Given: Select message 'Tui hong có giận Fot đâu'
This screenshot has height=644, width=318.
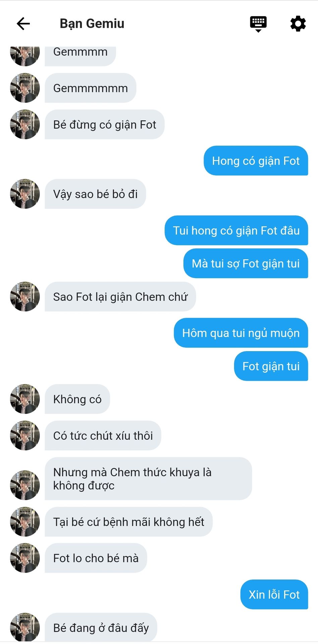Looking at the screenshot, I should 236,230.
